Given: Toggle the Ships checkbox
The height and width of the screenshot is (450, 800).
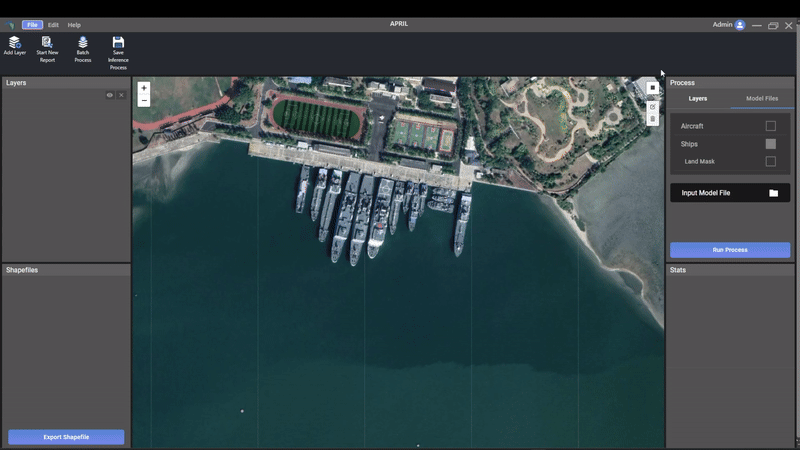Looking at the screenshot, I should (770, 144).
